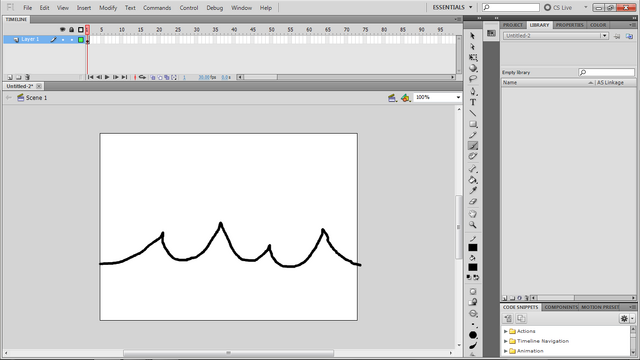Select the Subselection tool
The image size is (640, 360).
pyautogui.click(x=473, y=47)
